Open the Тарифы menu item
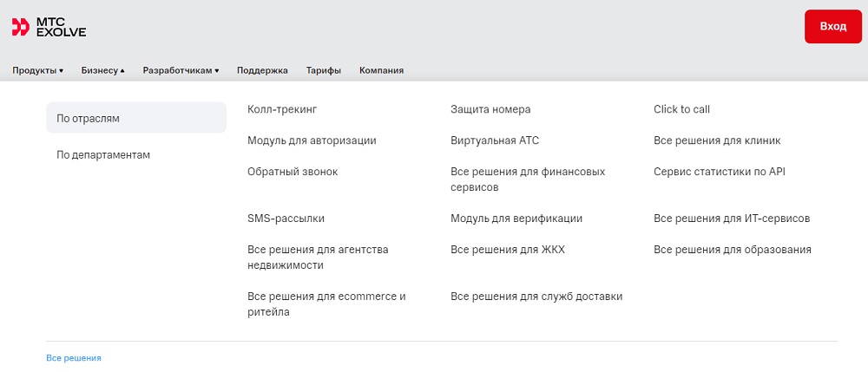This screenshot has width=868, height=372. pos(323,71)
